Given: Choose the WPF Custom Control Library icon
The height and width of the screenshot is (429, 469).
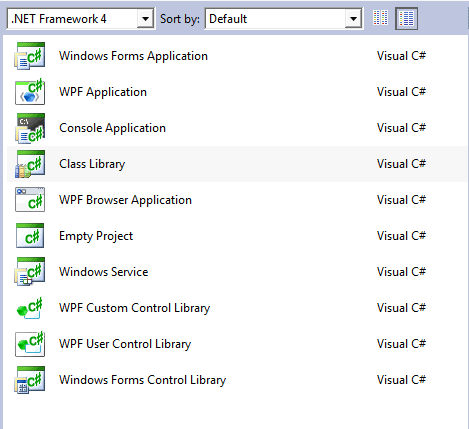Looking at the screenshot, I should pyautogui.click(x=30, y=308).
